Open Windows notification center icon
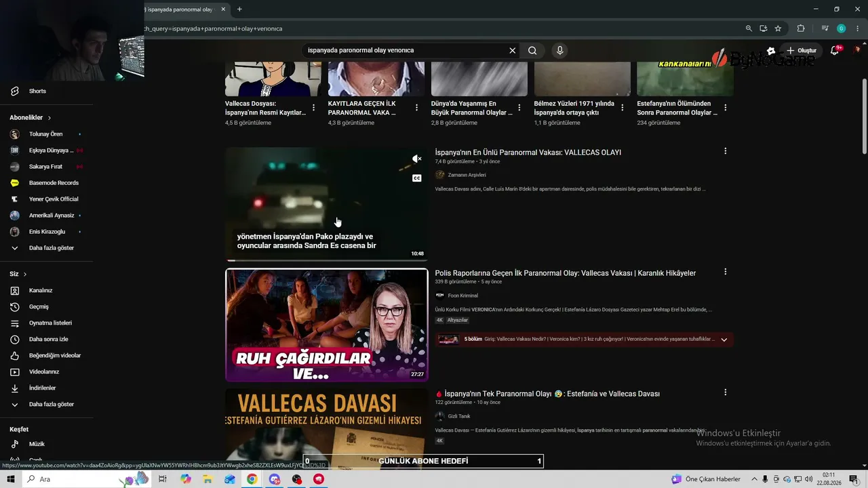Viewport: 868px width, 488px height. (x=853, y=479)
